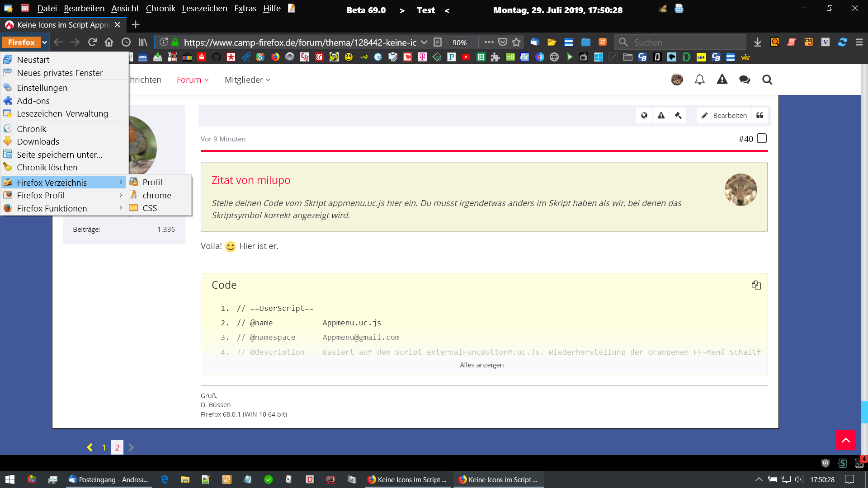868x488 pixels.
Task: Choose Neustart from the Firefox menu
Action: pos(33,60)
